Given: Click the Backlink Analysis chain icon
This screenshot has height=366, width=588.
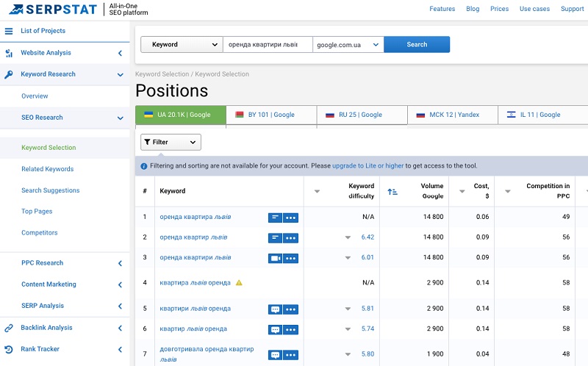Looking at the screenshot, I should click(9, 328).
